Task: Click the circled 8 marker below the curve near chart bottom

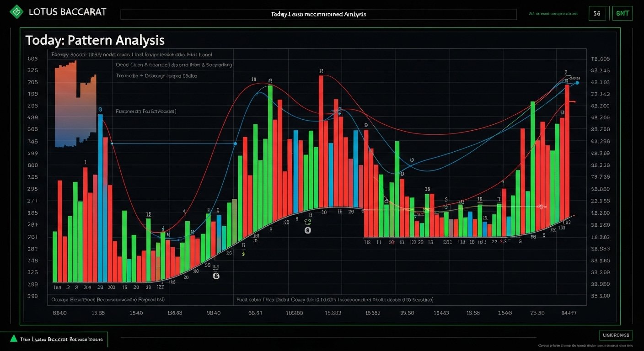Action: click(x=216, y=276)
